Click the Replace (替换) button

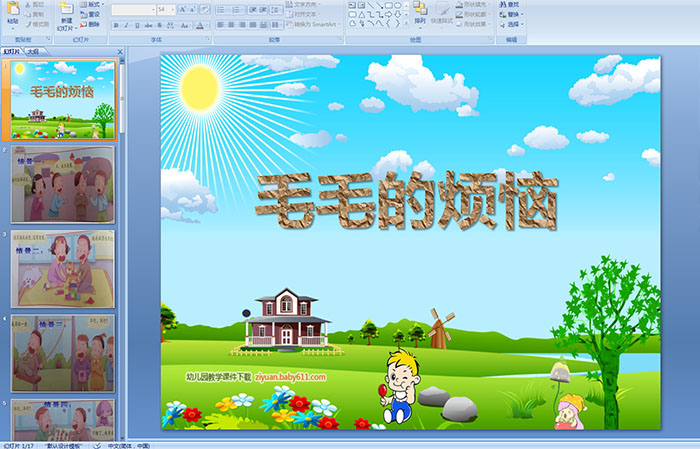512,15
